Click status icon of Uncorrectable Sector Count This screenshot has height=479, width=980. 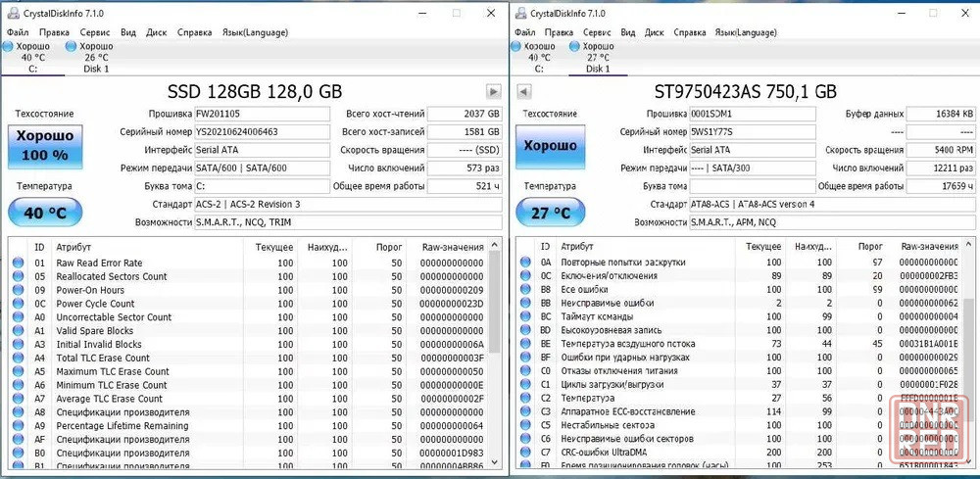(x=18, y=317)
